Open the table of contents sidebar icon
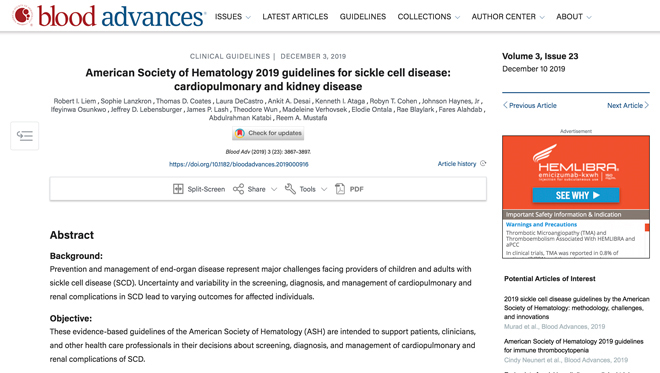The width and height of the screenshot is (660, 373). pos(24,136)
